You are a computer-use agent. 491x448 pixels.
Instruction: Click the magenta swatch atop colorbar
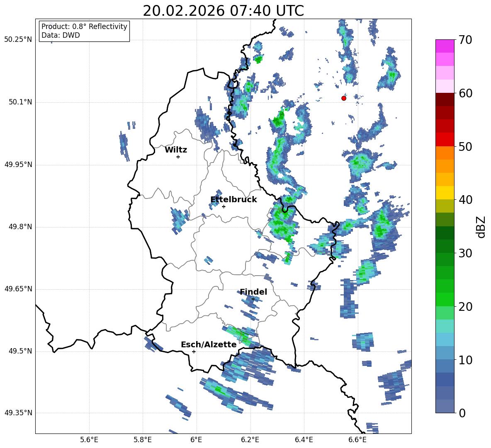point(445,46)
